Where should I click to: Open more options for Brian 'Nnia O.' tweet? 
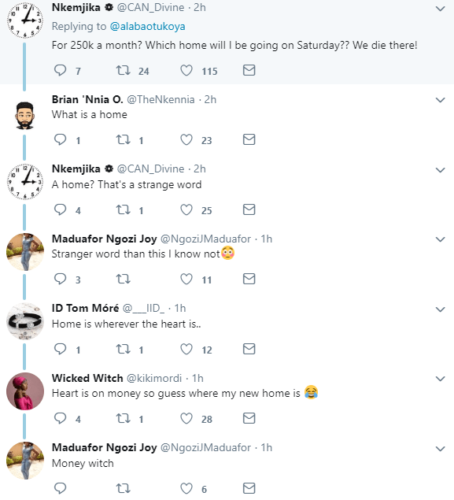point(440,100)
